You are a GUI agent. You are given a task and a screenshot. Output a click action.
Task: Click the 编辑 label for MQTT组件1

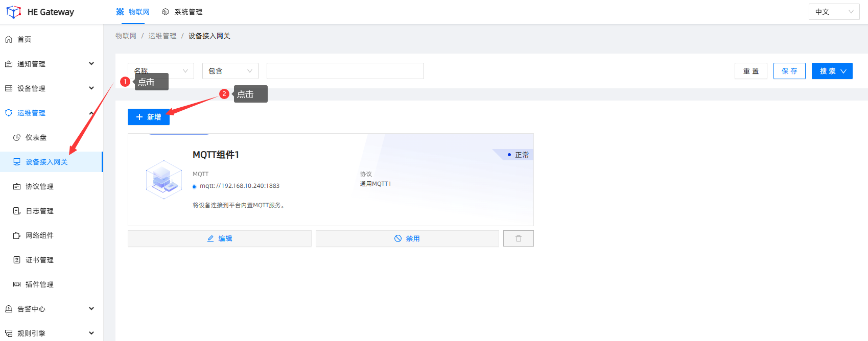(225, 238)
